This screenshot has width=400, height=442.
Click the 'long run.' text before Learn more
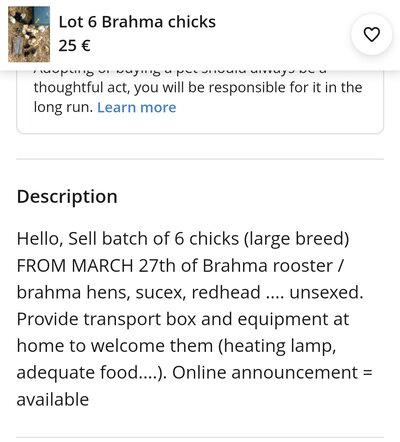coord(63,107)
